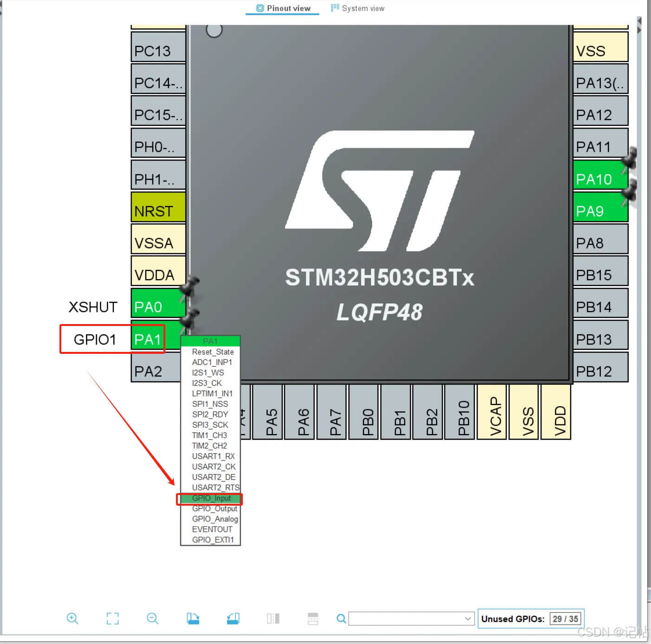
Task: Click the NRST pin
Action: coord(158,207)
